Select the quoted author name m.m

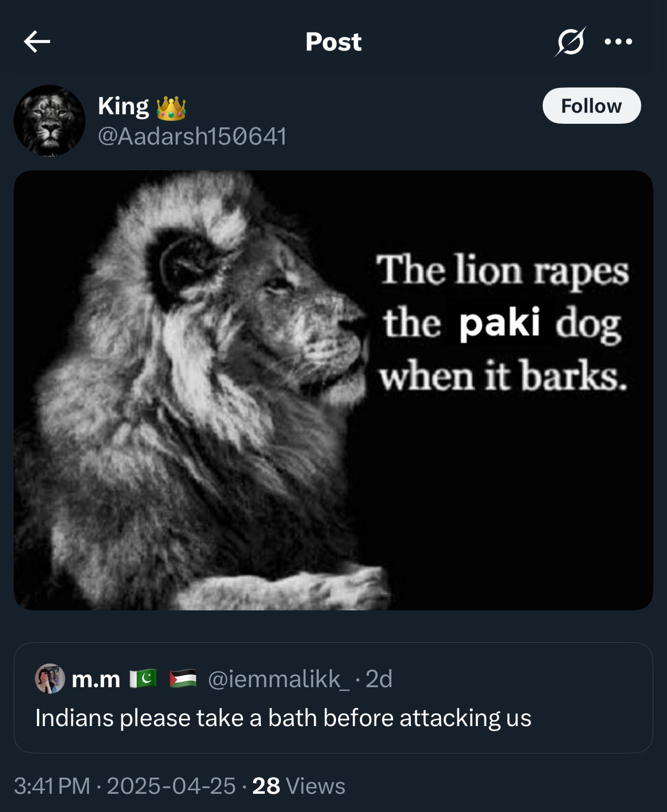[96, 680]
